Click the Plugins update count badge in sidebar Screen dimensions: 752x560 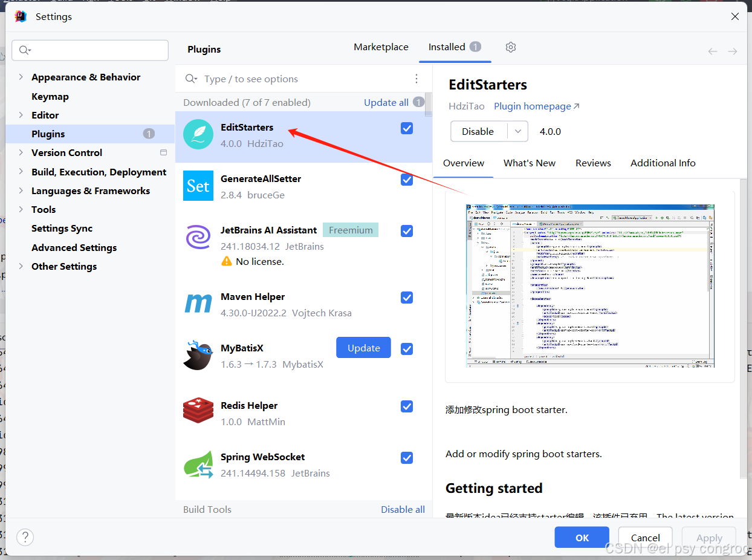pos(149,134)
